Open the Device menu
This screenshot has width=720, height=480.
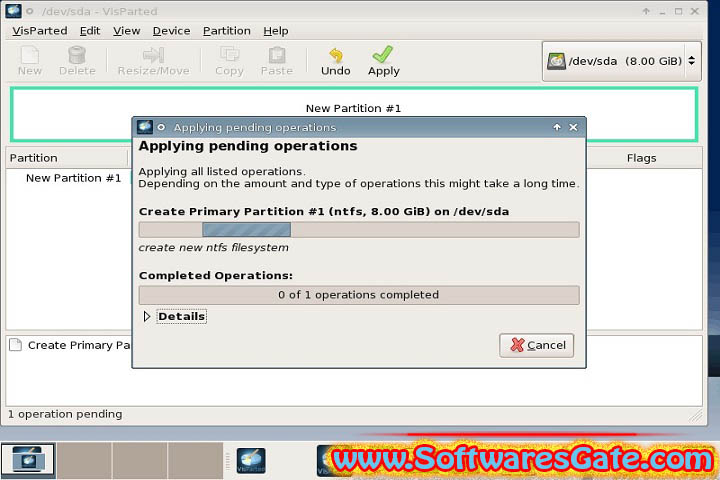[x=171, y=31]
